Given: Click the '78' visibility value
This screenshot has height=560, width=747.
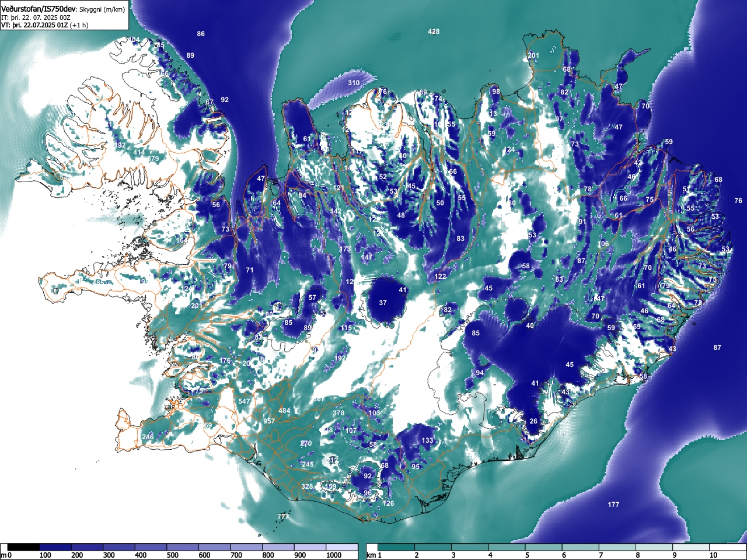Looking at the screenshot, I should 588,189.
